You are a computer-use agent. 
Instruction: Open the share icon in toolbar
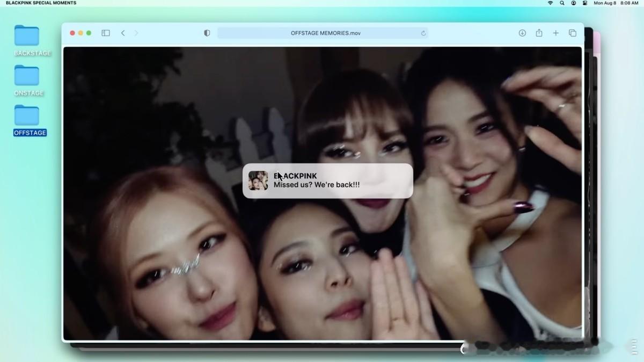[x=539, y=33]
